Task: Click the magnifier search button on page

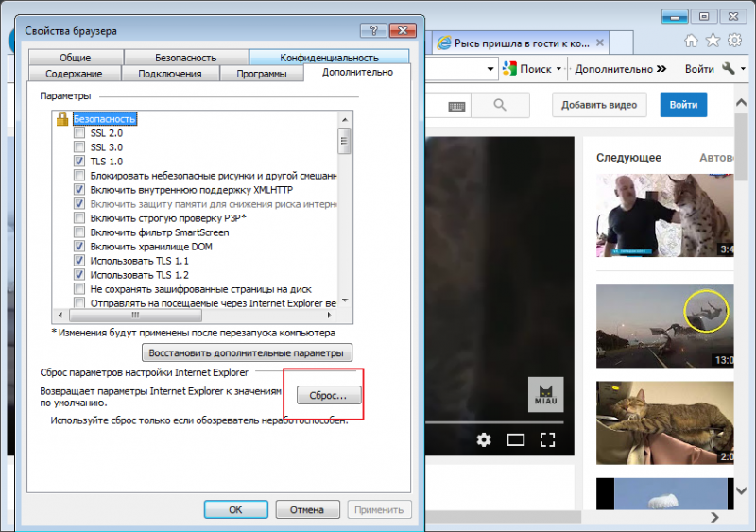Action: click(500, 105)
